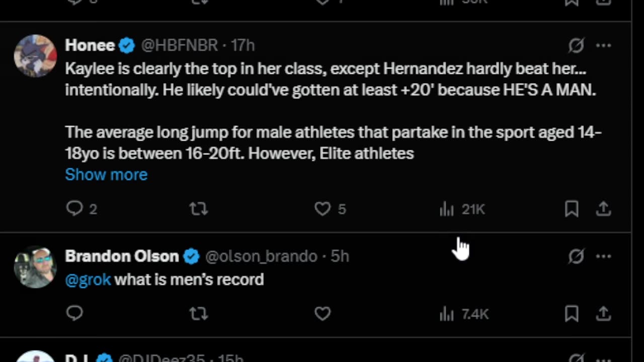Share Brandon Olson's tweet
This screenshot has width=644, height=362.
[x=603, y=314]
